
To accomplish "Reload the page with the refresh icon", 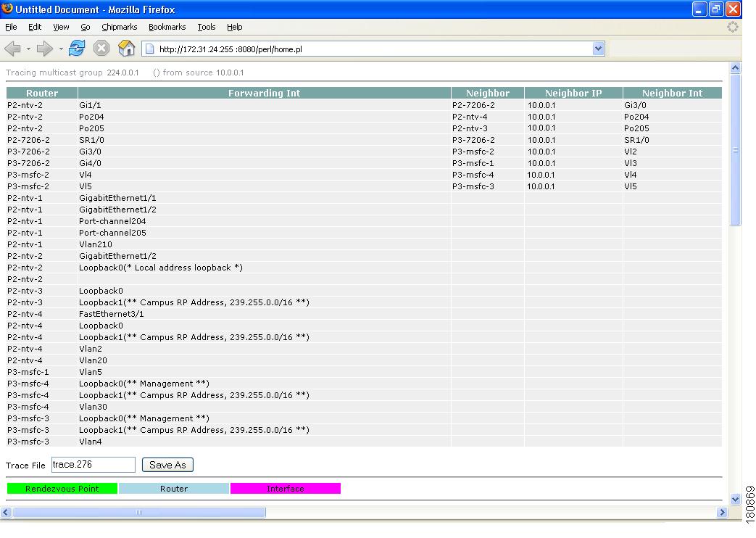I will pos(77,49).
